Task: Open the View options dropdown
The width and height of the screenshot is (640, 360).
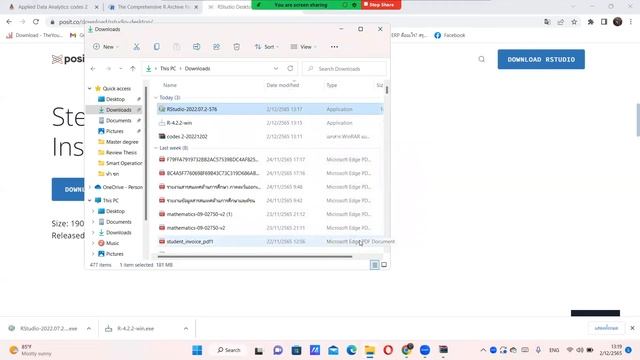Action: click(303, 47)
